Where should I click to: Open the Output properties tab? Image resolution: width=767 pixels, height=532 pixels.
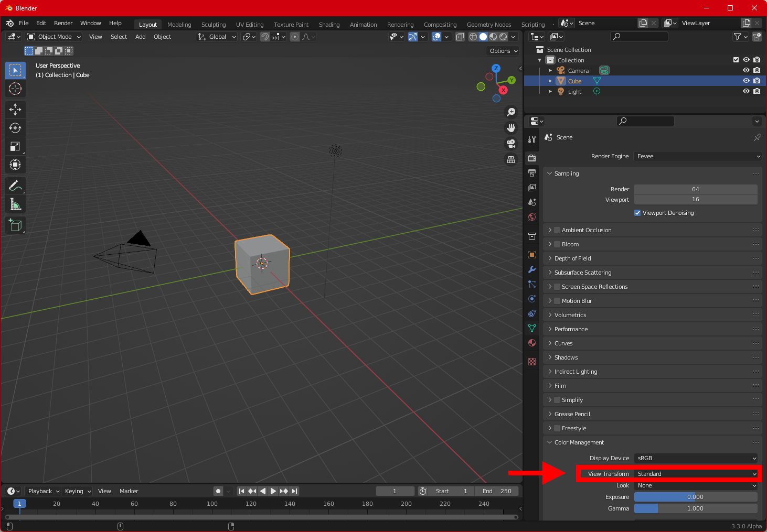[x=532, y=172]
